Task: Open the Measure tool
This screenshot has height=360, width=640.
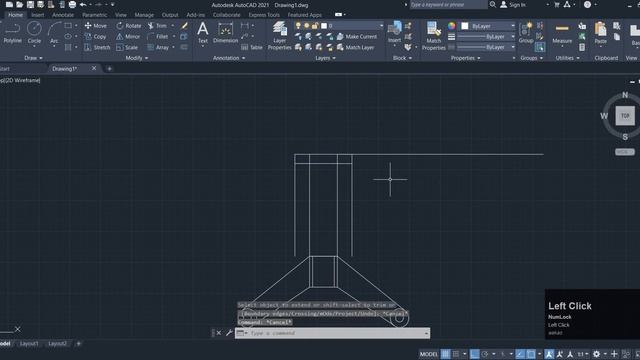Action: click(562, 33)
